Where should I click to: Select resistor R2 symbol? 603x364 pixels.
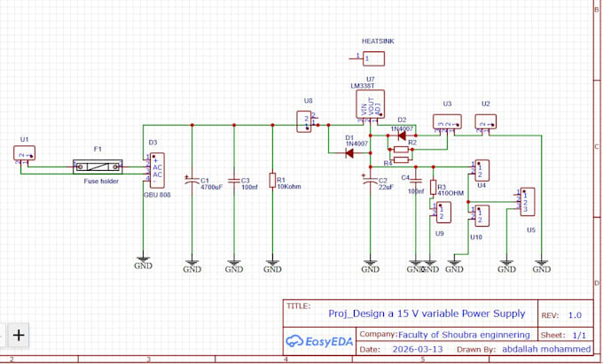pyautogui.click(x=401, y=150)
